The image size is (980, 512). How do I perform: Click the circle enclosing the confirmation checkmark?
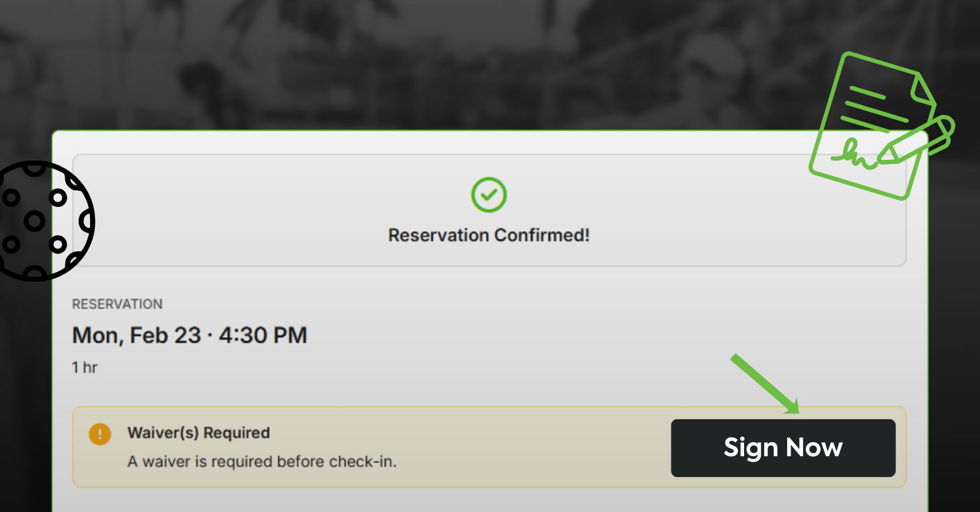pos(489,195)
